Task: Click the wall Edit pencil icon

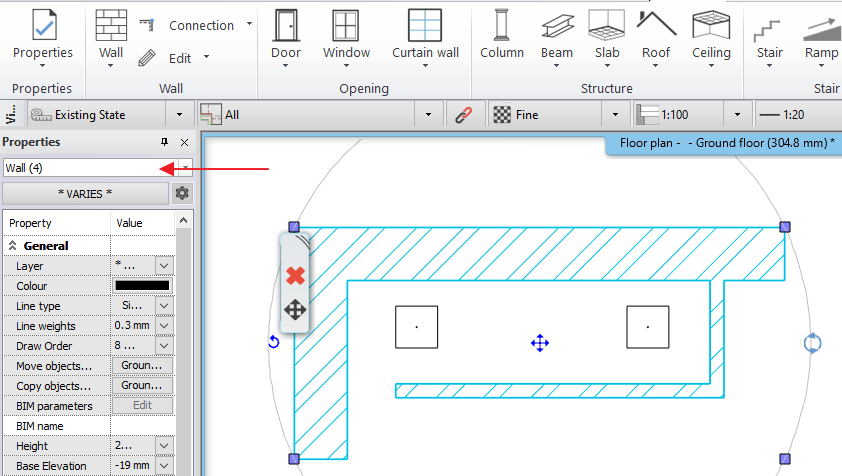Action: pyautogui.click(x=147, y=57)
